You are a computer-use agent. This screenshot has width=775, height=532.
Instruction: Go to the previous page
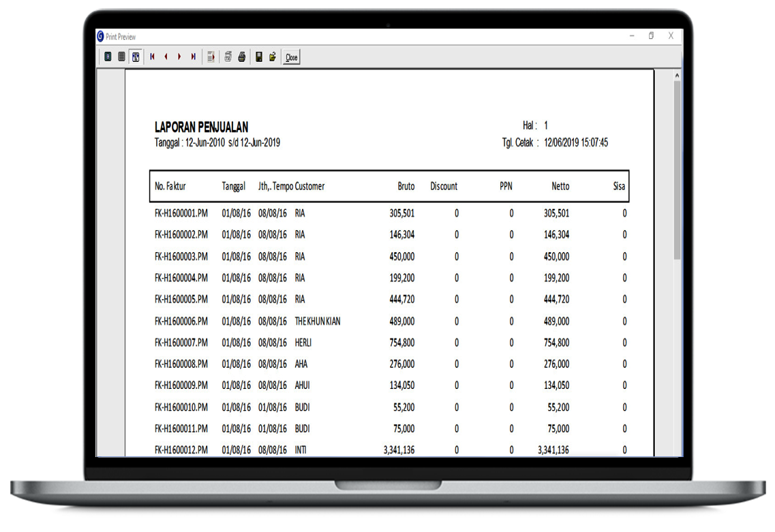coord(166,57)
